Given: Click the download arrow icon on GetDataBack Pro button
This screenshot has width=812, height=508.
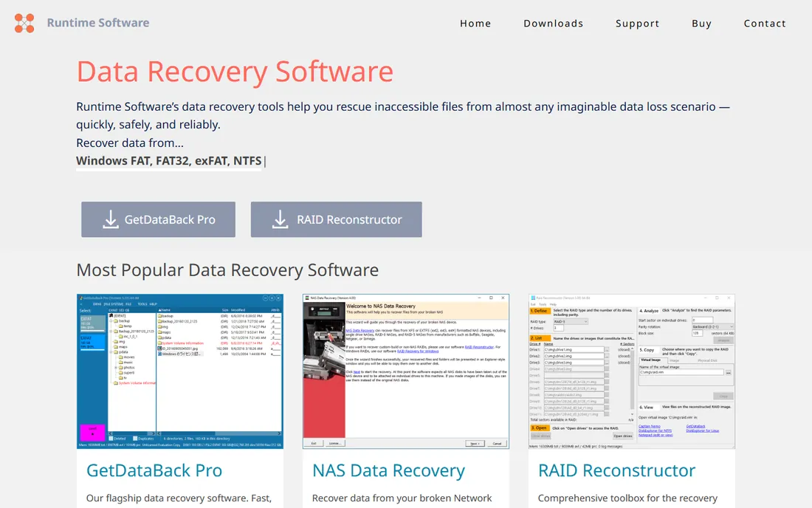Looking at the screenshot, I should click(x=110, y=219).
